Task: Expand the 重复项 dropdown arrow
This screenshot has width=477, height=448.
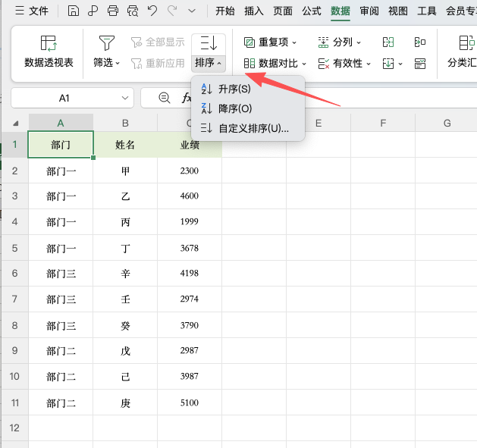Action: point(294,42)
